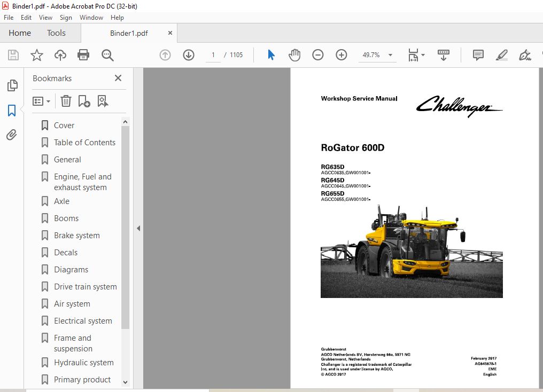
Task: Open the Cover bookmark
Action: (64, 126)
